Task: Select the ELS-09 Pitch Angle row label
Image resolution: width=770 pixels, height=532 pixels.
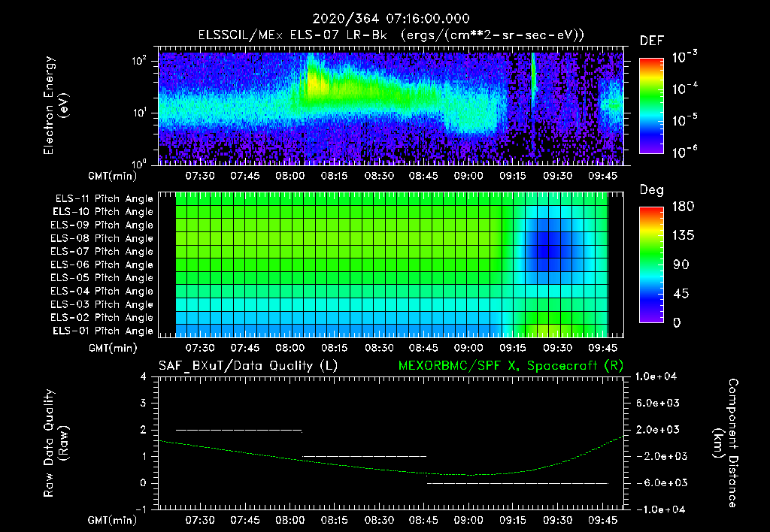Action: (102, 225)
